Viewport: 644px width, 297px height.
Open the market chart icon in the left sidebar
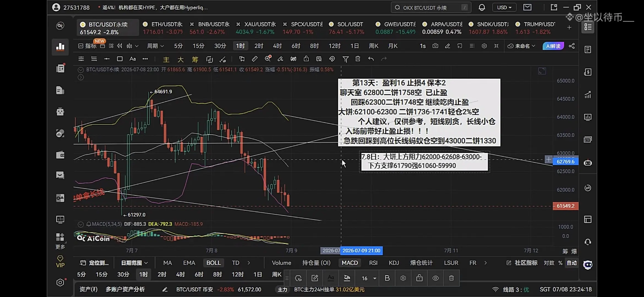(60, 47)
